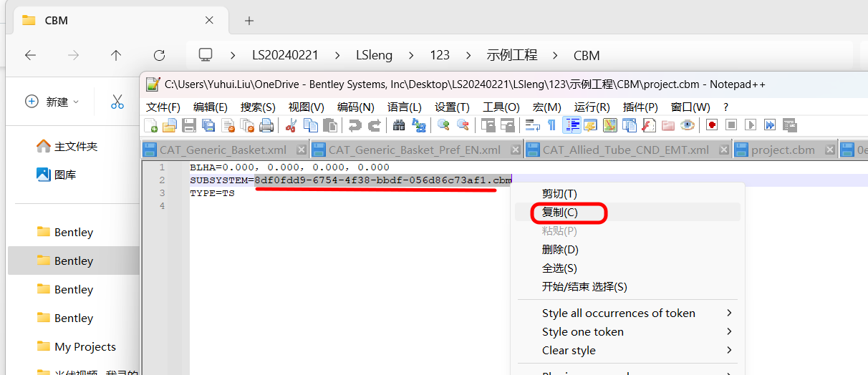Click the Save Recorded Macro icon
The height and width of the screenshot is (375, 868).
[789, 125]
